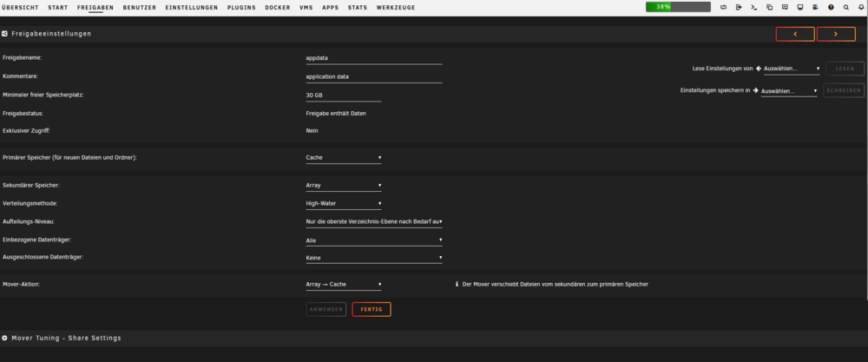This screenshot has height=362, width=868.
Task: Open the Primärer Speicher Cache dropdown
Action: click(344, 158)
